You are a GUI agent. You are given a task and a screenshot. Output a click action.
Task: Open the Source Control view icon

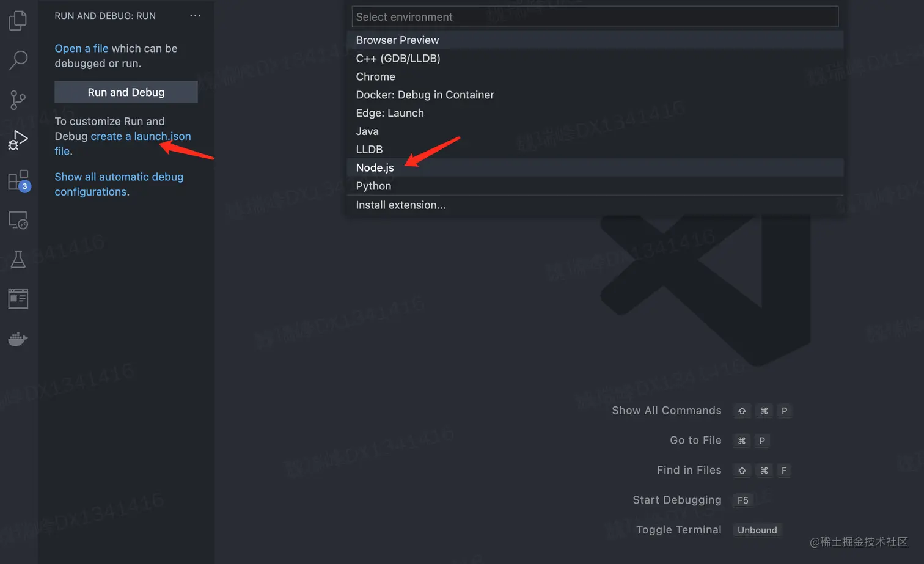18,100
